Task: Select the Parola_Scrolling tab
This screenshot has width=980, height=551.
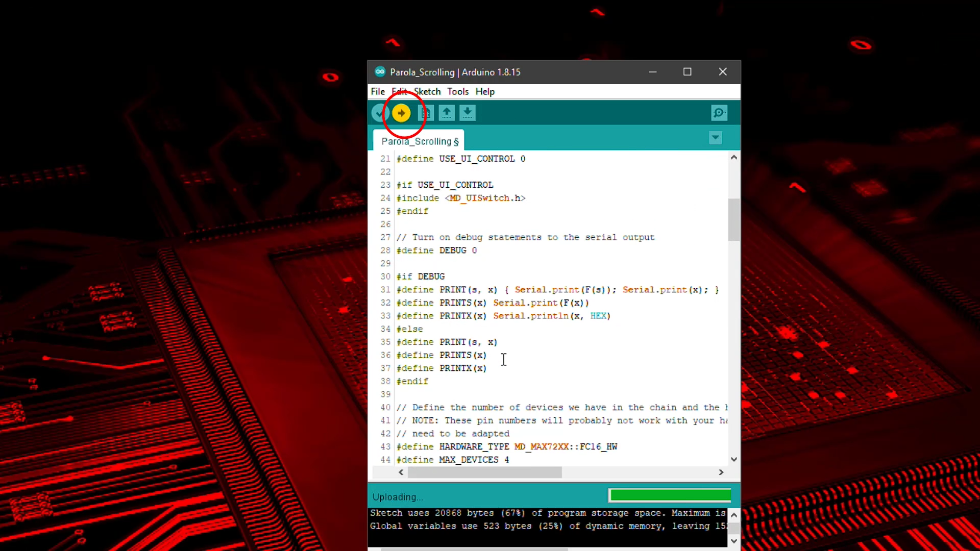Action: point(419,141)
